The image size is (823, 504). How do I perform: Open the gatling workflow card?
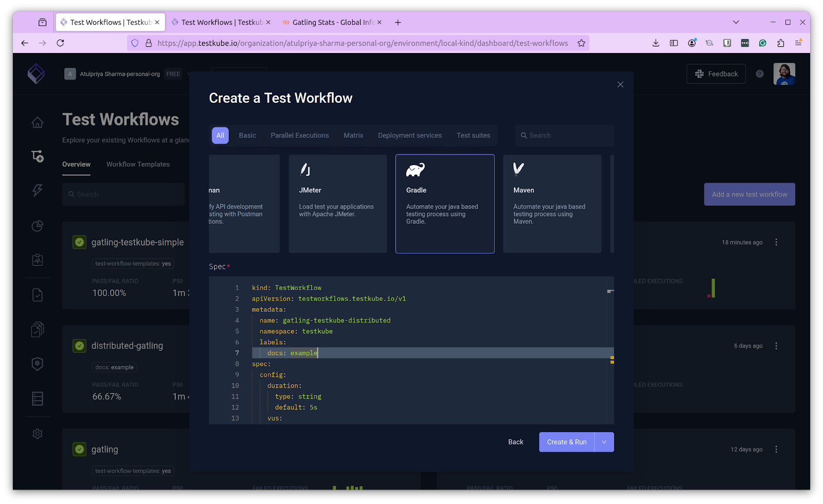[x=104, y=449]
